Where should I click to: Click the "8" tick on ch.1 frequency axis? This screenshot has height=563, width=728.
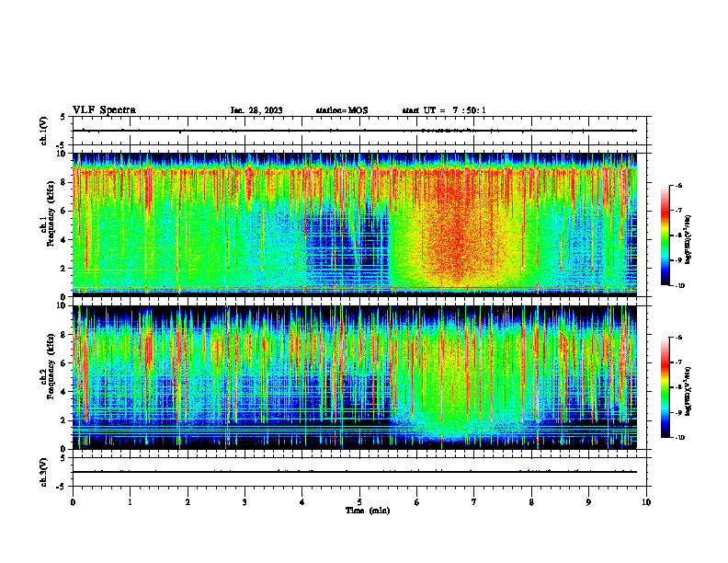click(x=63, y=182)
